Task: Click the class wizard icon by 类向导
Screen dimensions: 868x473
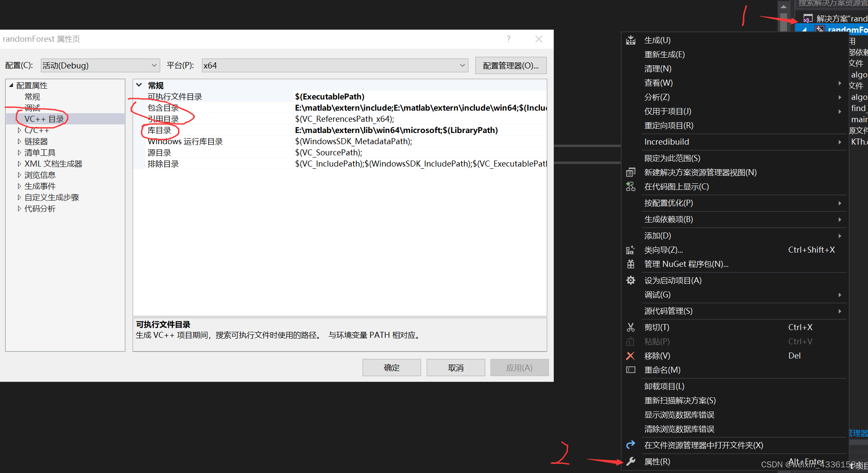Action: tap(630, 250)
